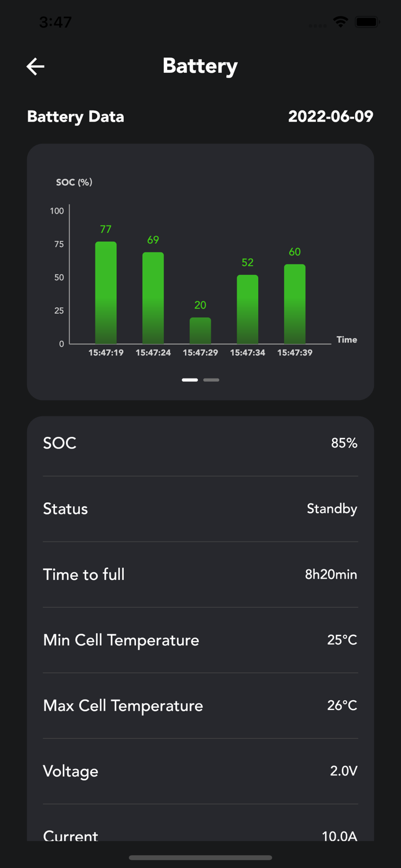Tap the second page indicator dot

[211, 380]
